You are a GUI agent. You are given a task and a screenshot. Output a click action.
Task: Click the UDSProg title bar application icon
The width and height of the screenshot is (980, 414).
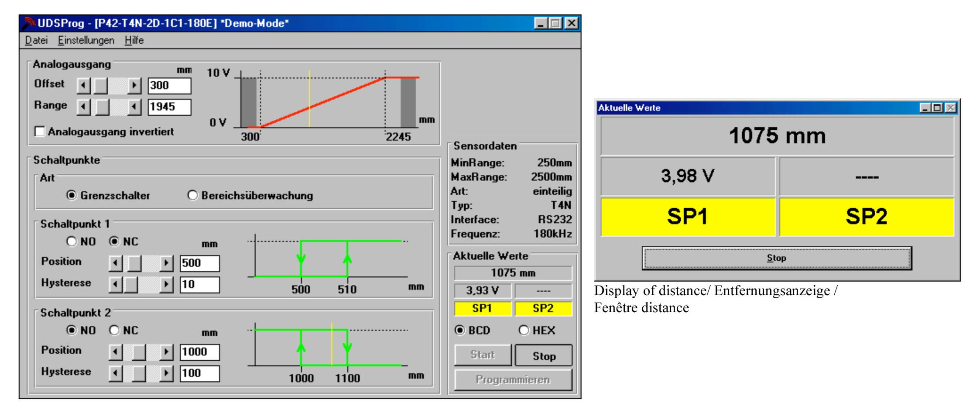(29, 23)
